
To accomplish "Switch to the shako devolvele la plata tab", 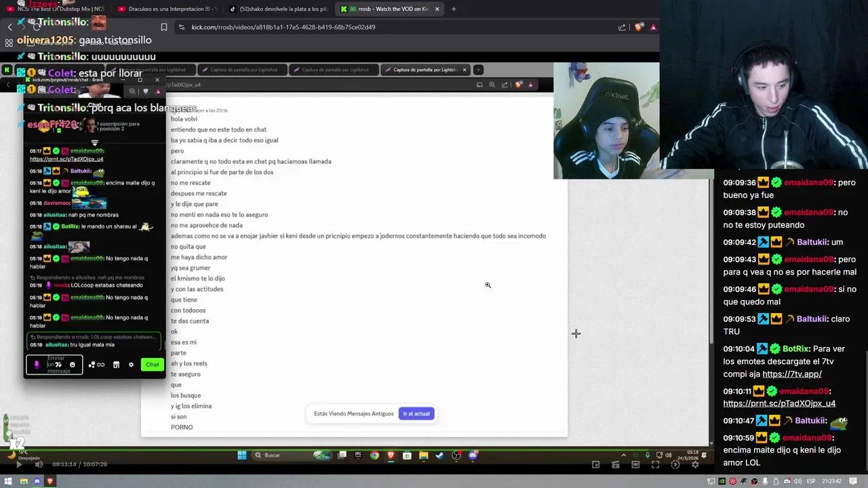I will 278,9.
